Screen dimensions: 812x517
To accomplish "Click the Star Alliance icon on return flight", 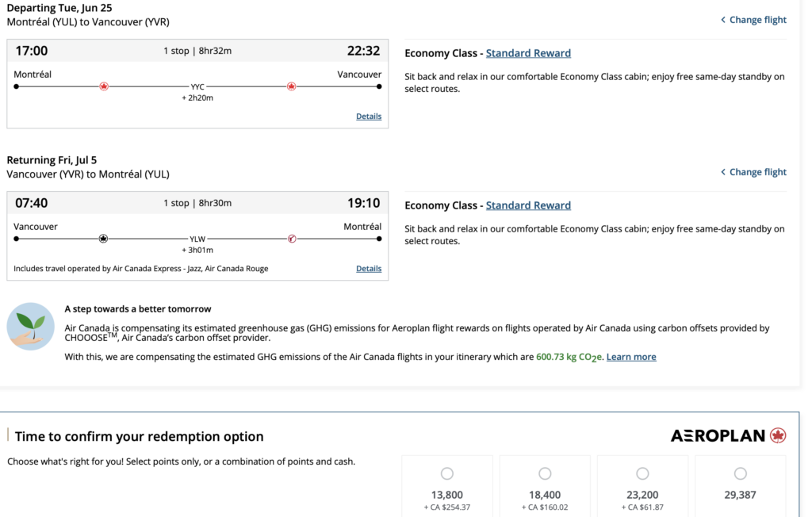I will (x=103, y=239).
